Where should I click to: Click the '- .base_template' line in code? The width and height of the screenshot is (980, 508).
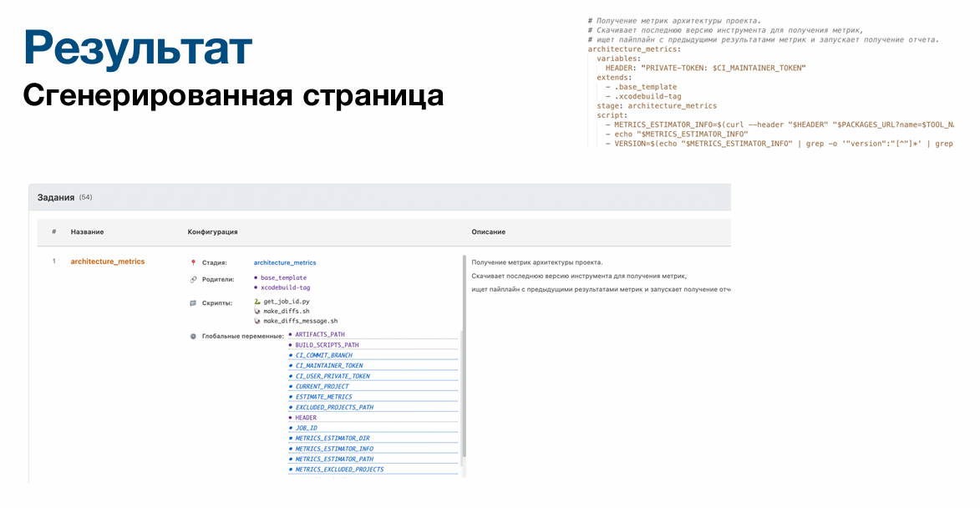642,87
